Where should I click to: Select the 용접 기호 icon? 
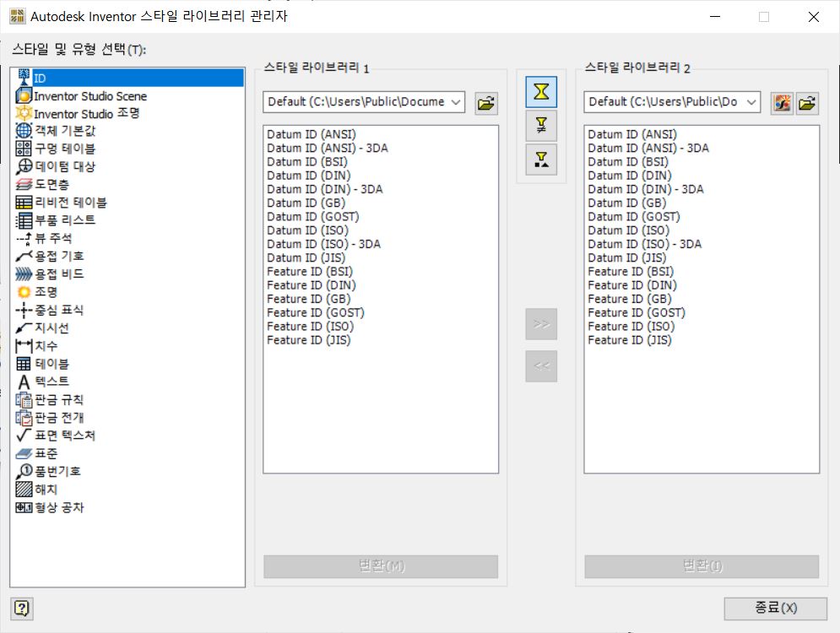24,256
